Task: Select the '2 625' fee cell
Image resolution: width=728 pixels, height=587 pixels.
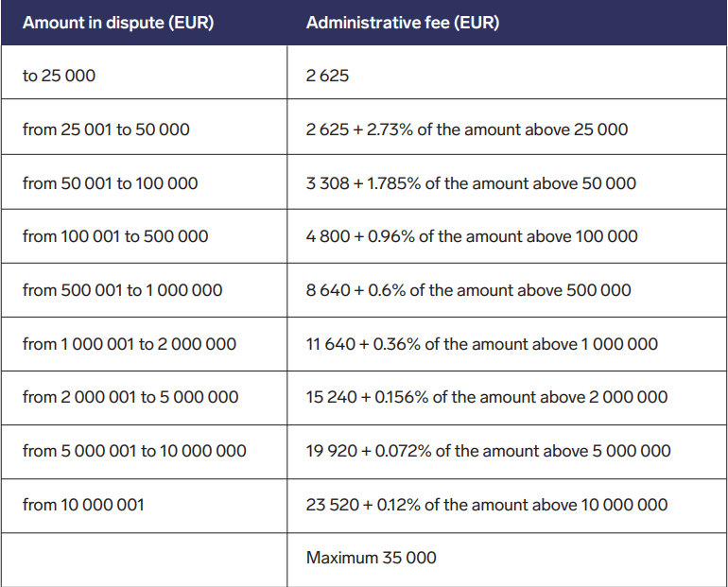Action: (x=507, y=73)
